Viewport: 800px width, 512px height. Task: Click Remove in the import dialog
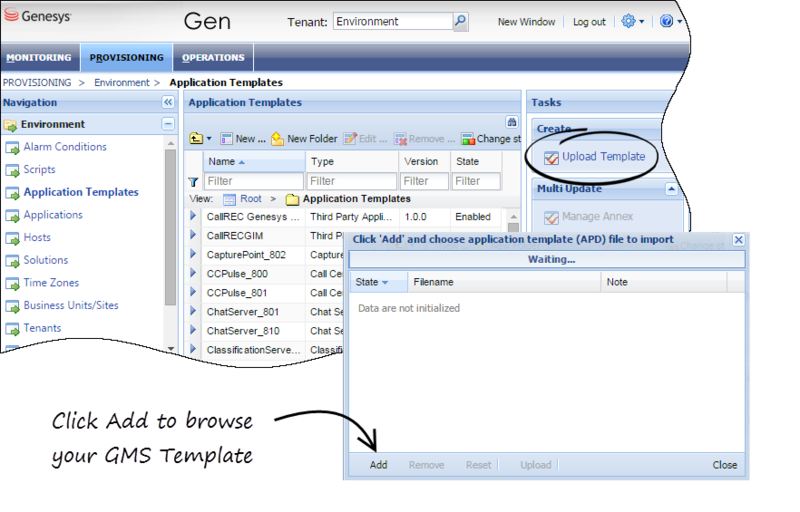pos(426,465)
